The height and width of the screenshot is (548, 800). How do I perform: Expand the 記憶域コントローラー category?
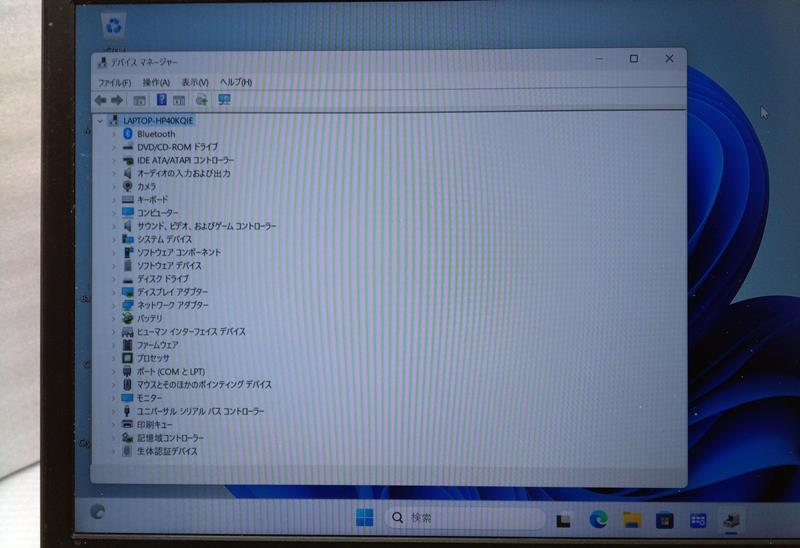click(114, 438)
